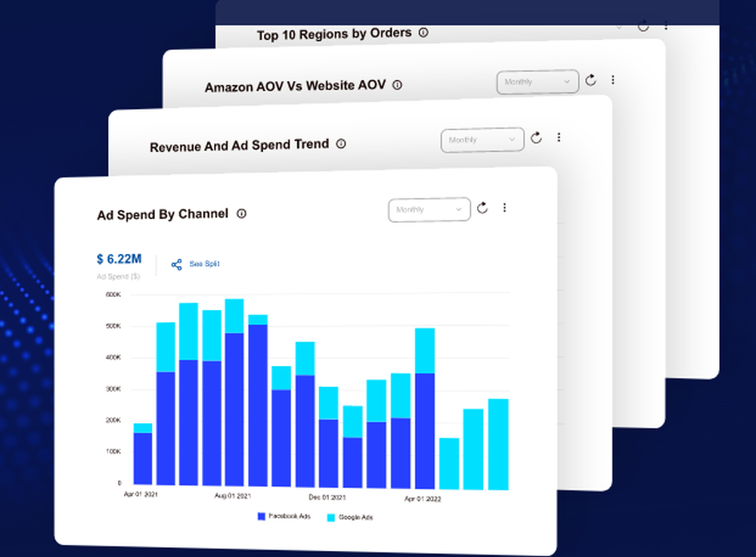Open more options menu on Ad Spend By Channel card
The height and width of the screenshot is (557, 756).
coord(505,207)
